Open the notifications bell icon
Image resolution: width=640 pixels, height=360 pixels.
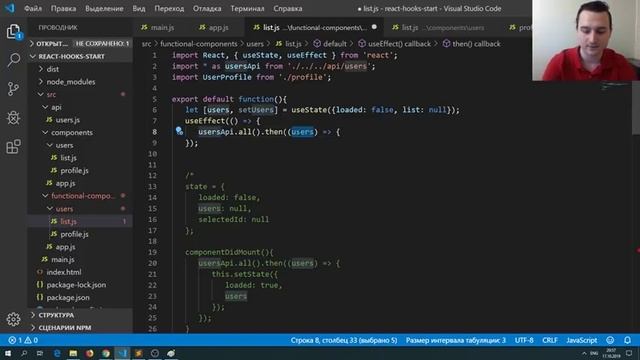point(627,340)
